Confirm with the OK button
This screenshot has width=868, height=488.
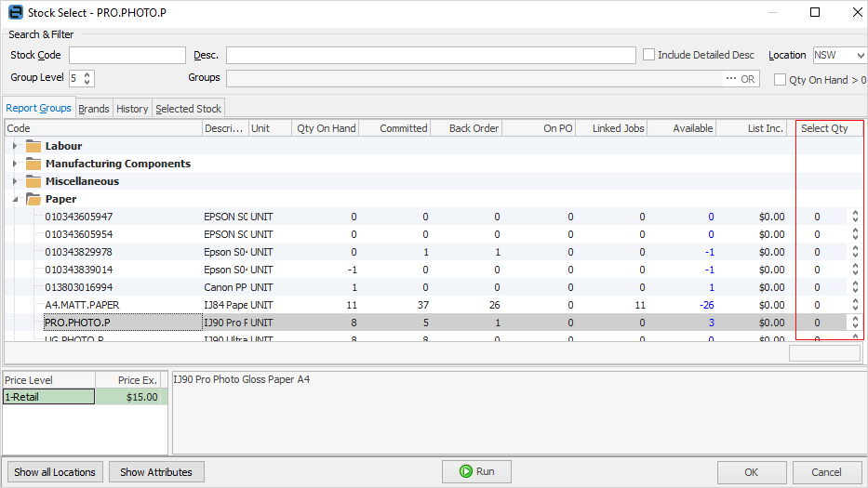(x=751, y=472)
